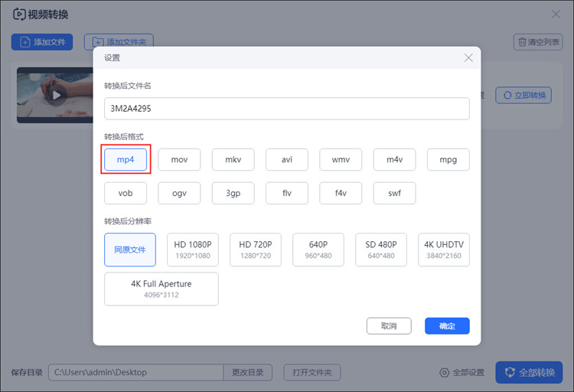Choose flv as the format
Screen dimensions: 574x392
(287, 193)
